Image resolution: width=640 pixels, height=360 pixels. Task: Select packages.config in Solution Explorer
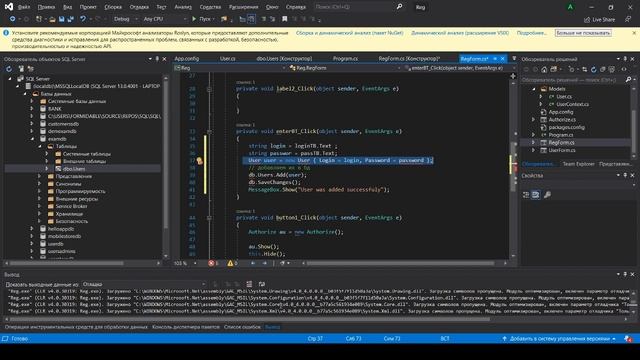(567, 127)
